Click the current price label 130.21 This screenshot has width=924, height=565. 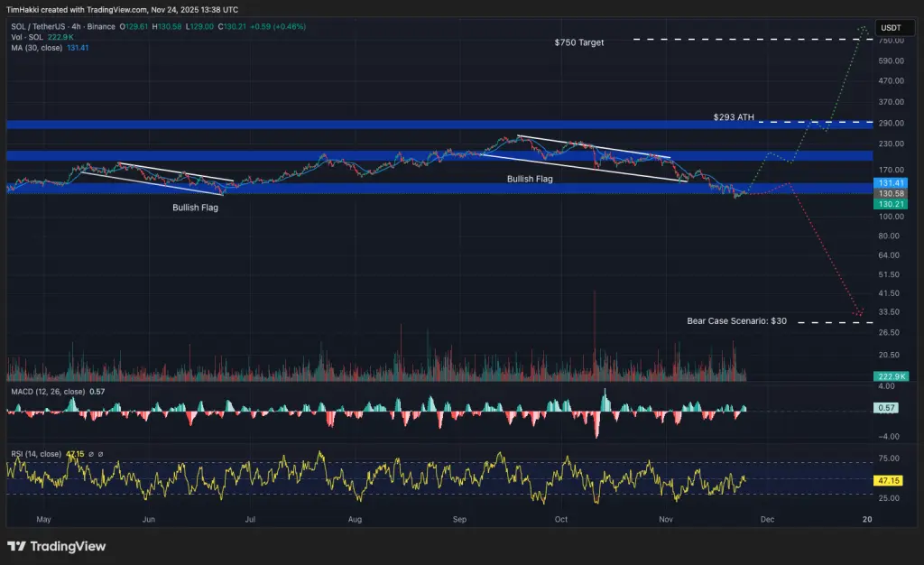(x=892, y=204)
